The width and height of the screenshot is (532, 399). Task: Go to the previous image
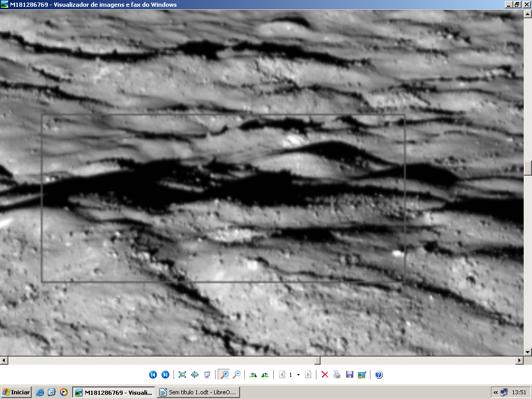(x=153, y=375)
